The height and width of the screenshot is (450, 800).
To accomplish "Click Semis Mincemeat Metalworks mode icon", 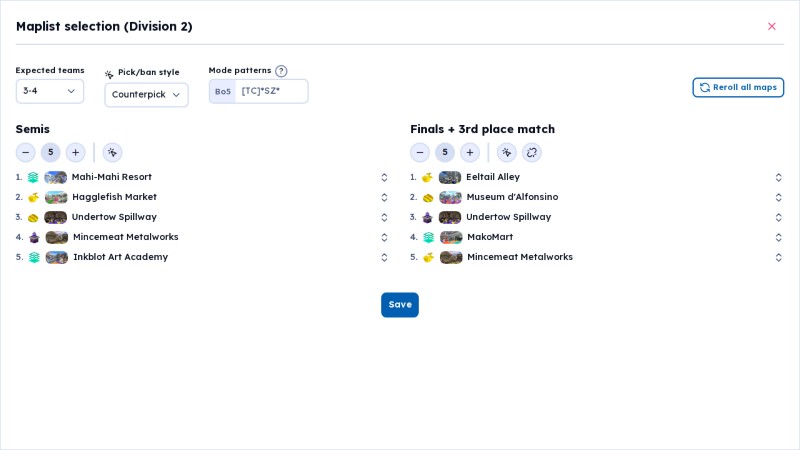I will 34,238.
